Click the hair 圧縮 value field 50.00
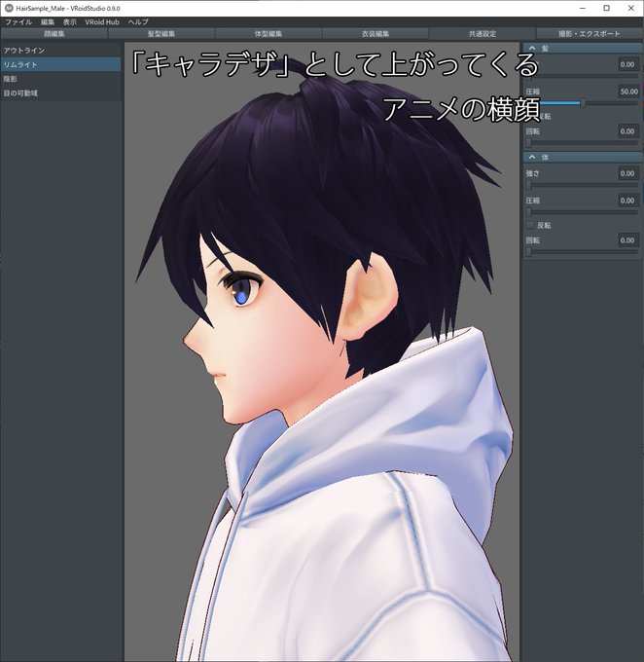This screenshot has width=644, height=662. [x=628, y=92]
